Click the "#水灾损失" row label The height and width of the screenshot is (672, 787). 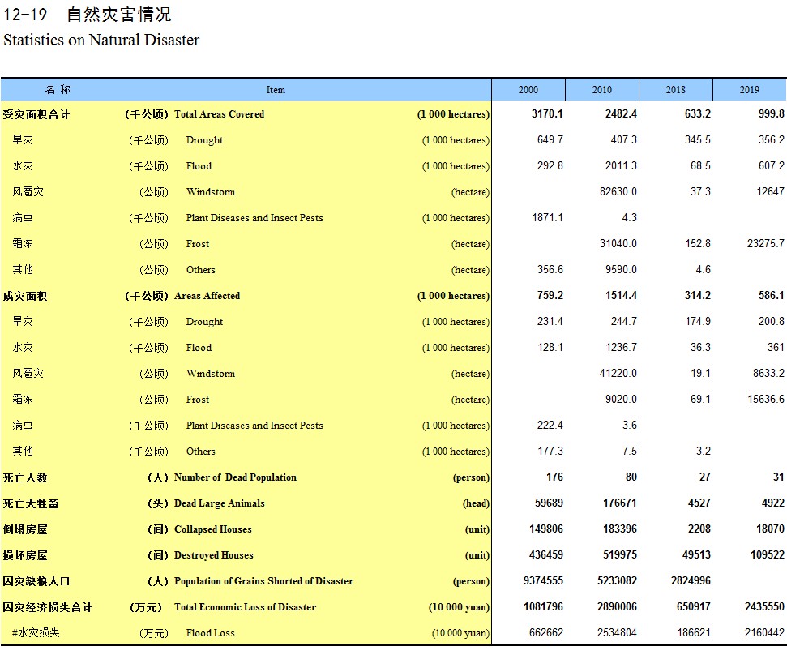(x=36, y=633)
